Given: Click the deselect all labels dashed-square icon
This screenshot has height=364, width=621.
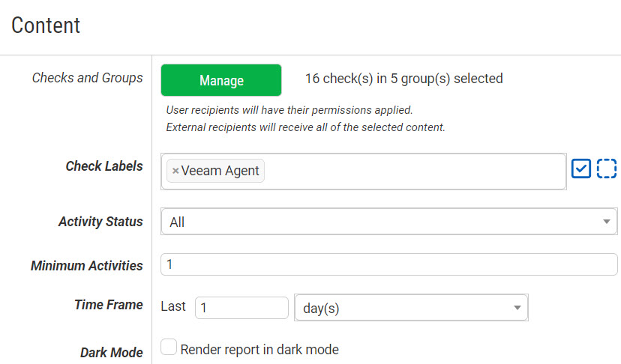Looking at the screenshot, I should tap(607, 169).
